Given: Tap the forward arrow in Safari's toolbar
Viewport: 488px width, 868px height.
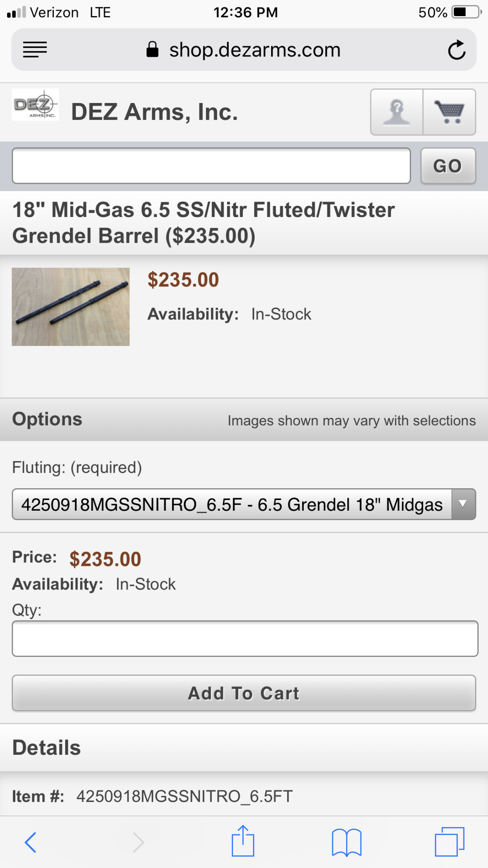Looking at the screenshot, I should 138,842.
